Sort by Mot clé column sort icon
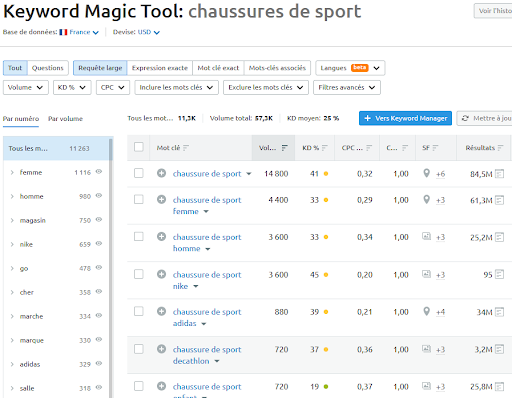Viewport: 512px width, 398px height. coord(186,148)
